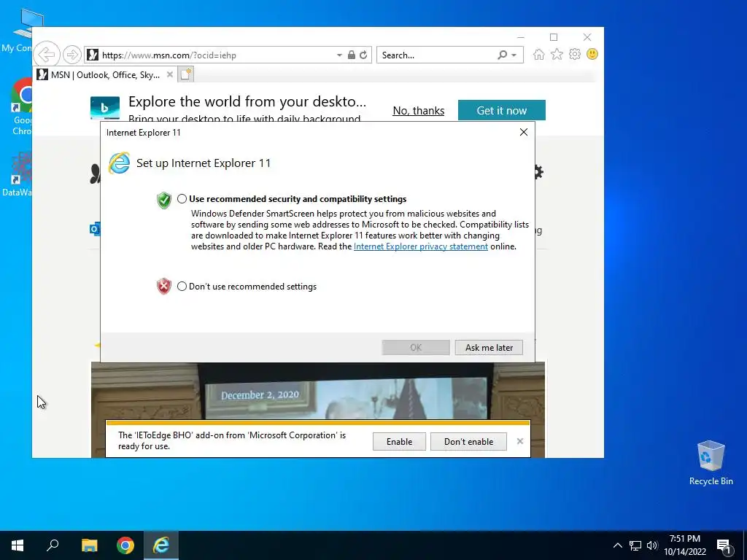Click the OK button in setup dialog
747x560 pixels.
coord(415,348)
